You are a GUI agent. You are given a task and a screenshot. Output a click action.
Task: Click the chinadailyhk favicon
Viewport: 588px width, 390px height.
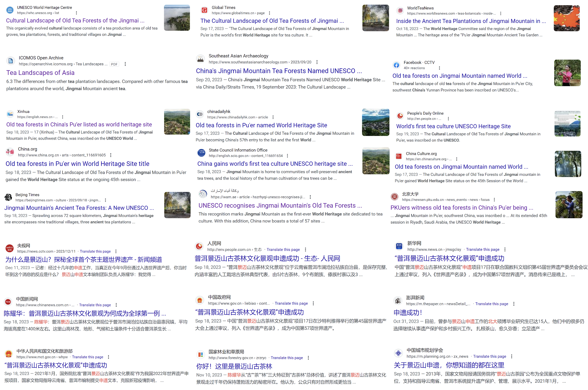click(200, 114)
